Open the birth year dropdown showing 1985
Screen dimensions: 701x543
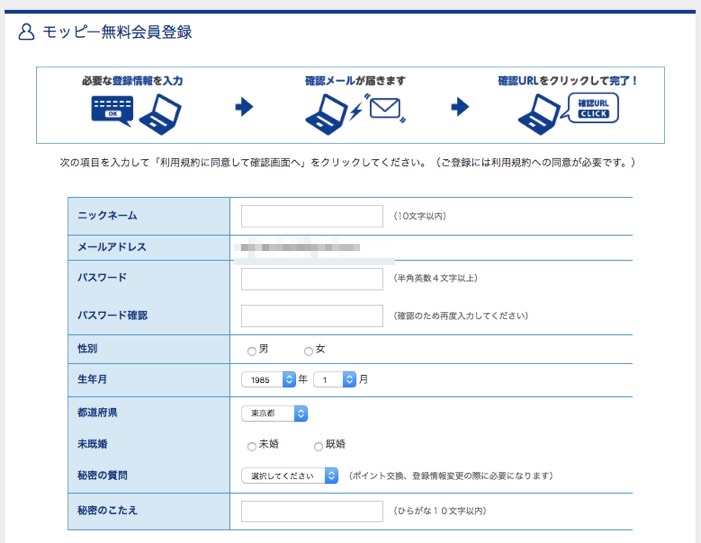(x=268, y=379)
